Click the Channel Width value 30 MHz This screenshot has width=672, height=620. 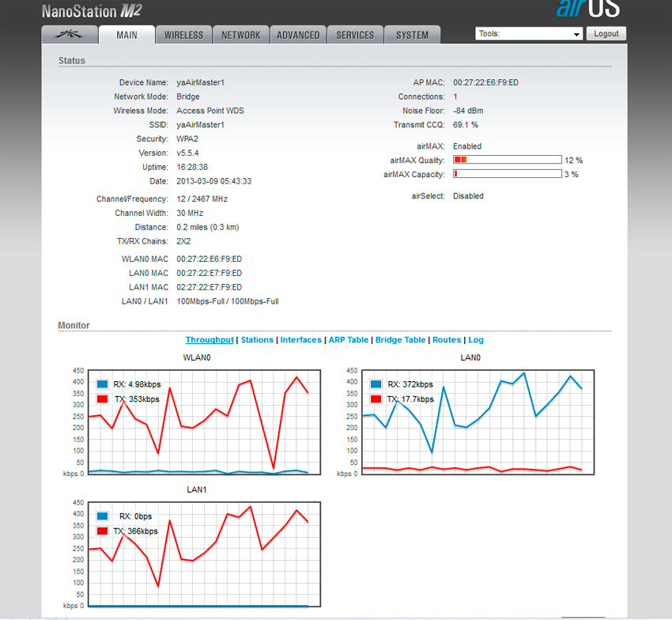coord(190,213)
